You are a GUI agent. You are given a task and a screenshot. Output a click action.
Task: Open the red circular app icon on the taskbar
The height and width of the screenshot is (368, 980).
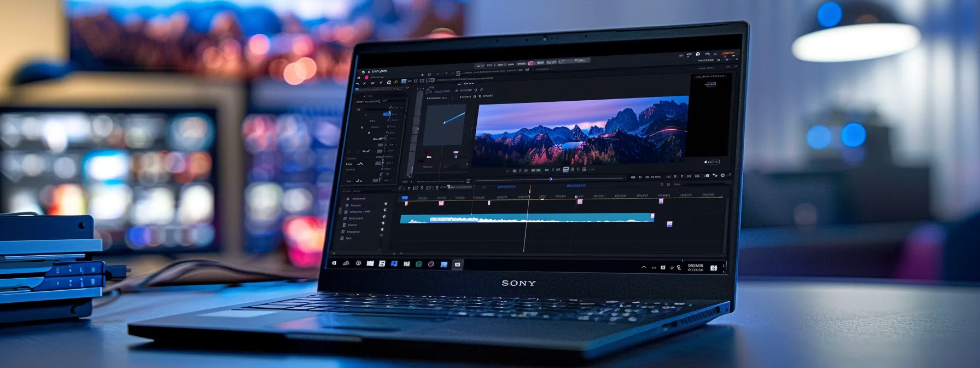click(431, 264)
